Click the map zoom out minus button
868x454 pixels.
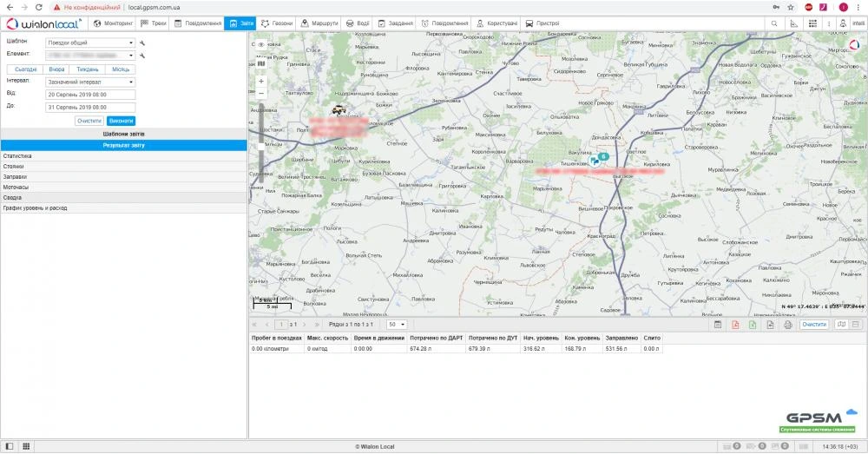[261, 92]
